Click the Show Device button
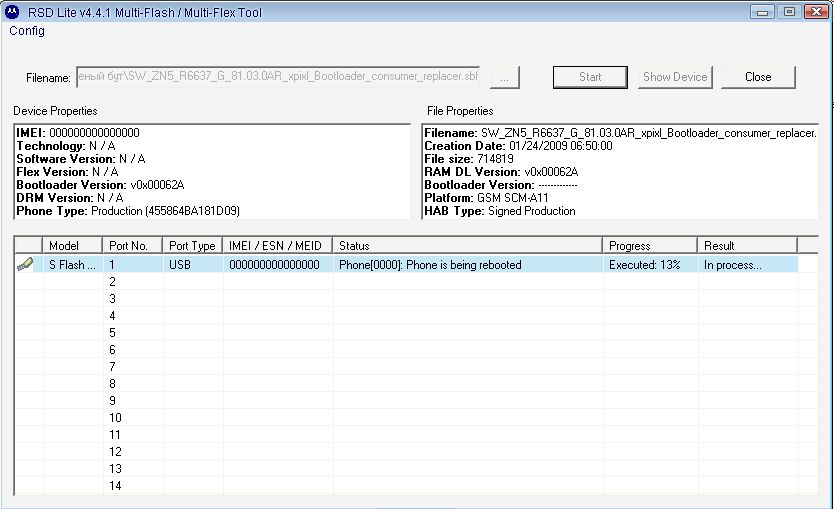 coord(675,77)
